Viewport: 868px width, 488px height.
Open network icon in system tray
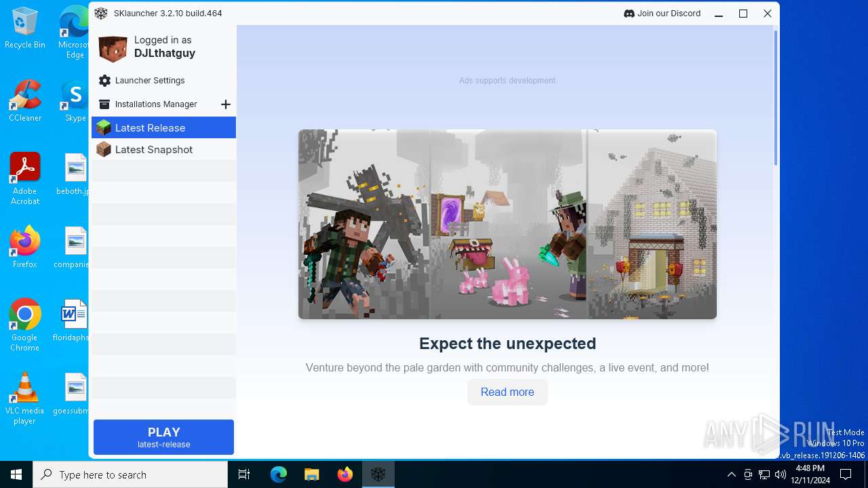coord(764,474)
